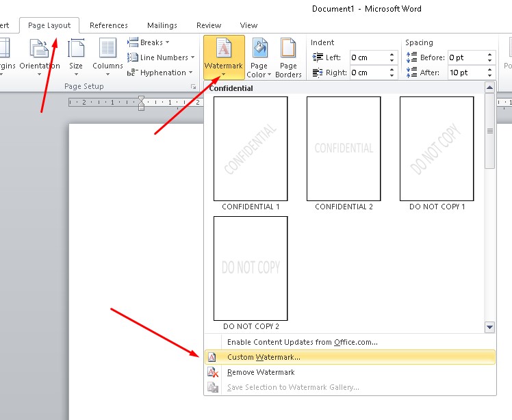Click the ruler indent marker
Image resolution: width=512 pixels, height=420 pixels.
(x=141, y=103)
